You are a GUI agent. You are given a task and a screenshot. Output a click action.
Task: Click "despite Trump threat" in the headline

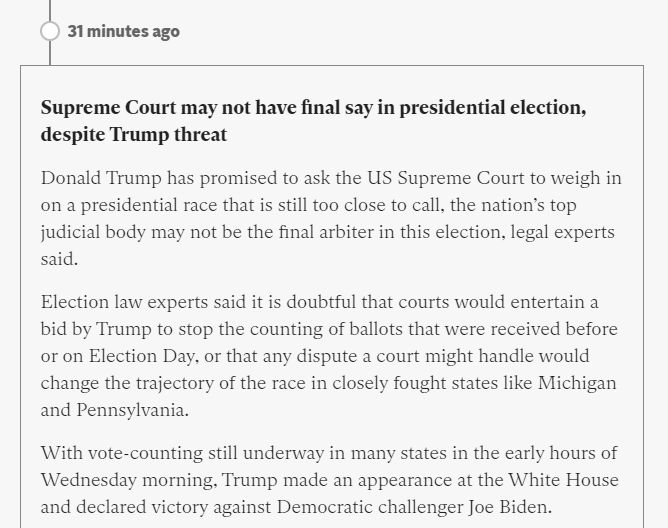[x=134, y=134]
